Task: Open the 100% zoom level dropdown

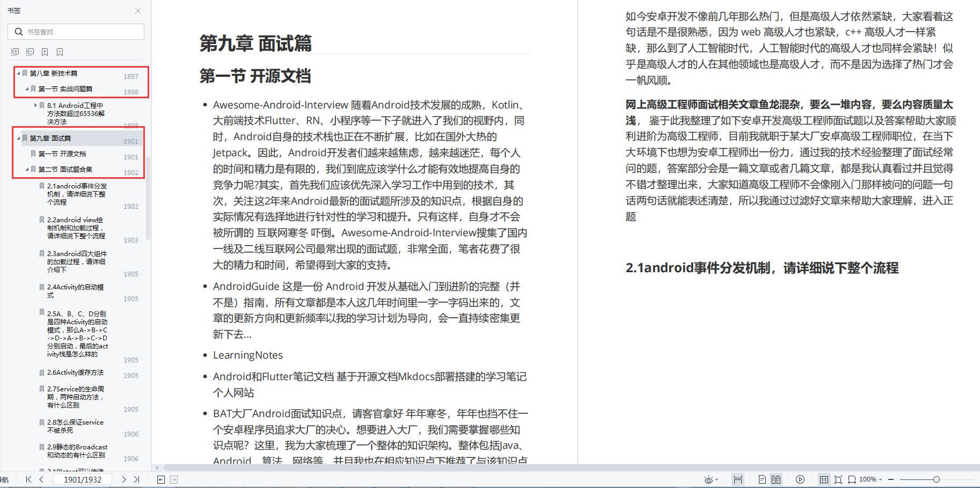Action: tap(881, 479)
